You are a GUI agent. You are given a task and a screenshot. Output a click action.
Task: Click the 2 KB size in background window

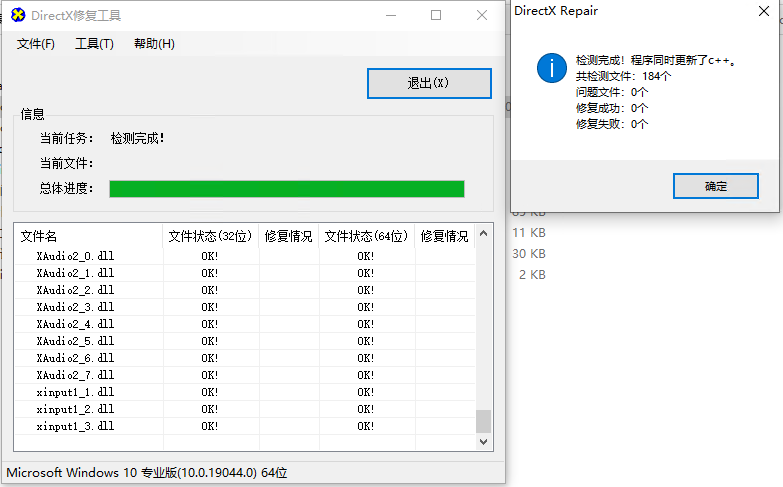pyautogui.click(x=532, y=275)
